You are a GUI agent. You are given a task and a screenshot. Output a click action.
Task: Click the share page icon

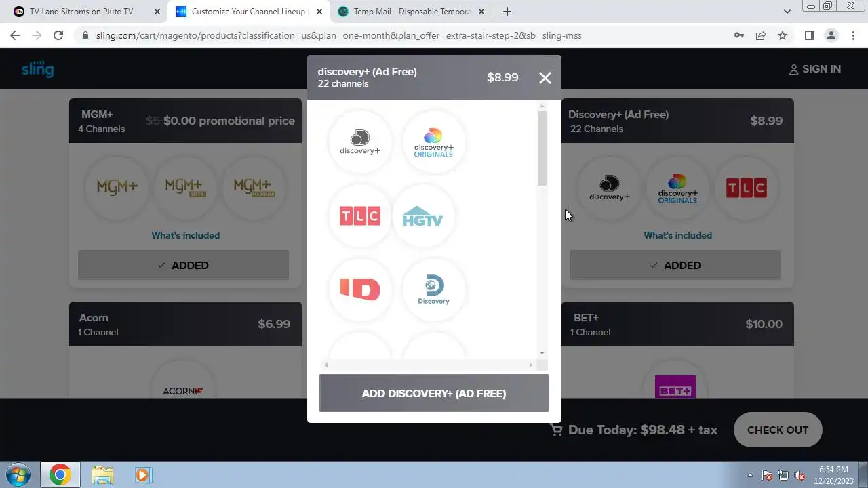pyautogui.click(x=761, y=35)
